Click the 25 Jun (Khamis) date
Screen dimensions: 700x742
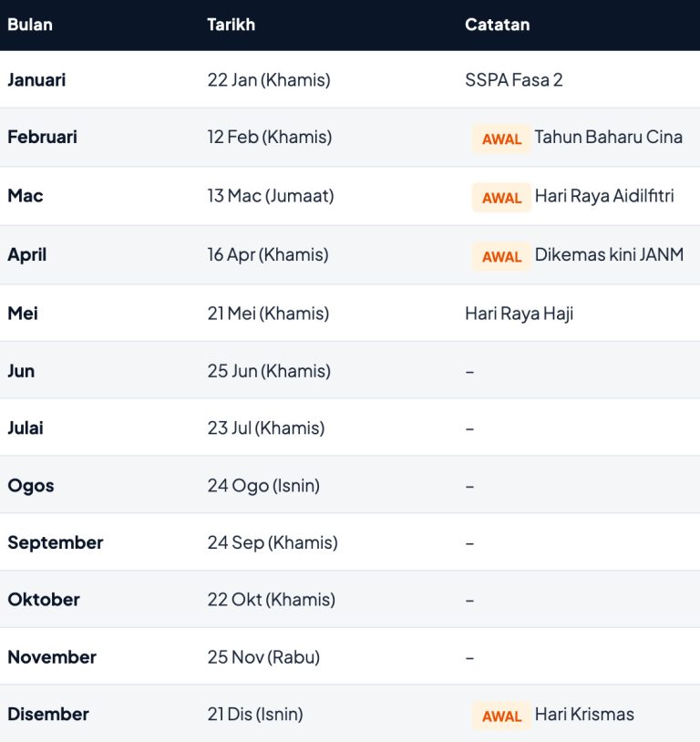click(x=269, y=370)
